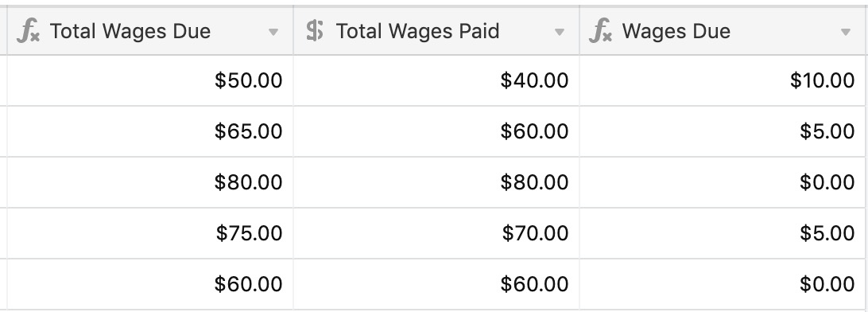Expand the Wages Due column dropdown arrow

tap(845, 32)
